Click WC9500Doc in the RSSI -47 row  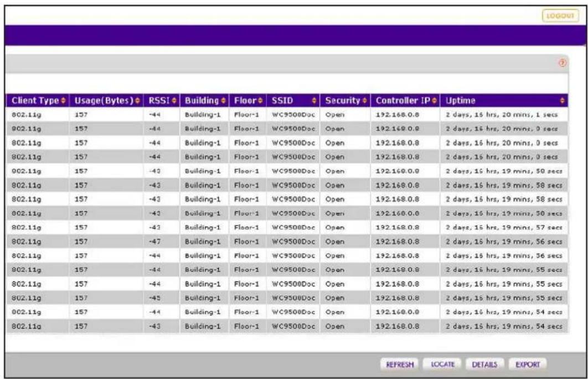[x=293, y=242]
